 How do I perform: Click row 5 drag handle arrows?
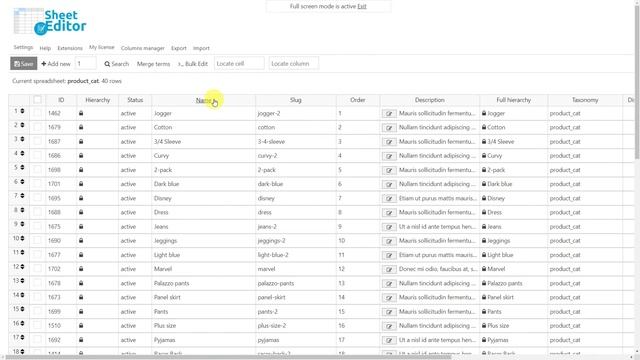coord(22,167)
